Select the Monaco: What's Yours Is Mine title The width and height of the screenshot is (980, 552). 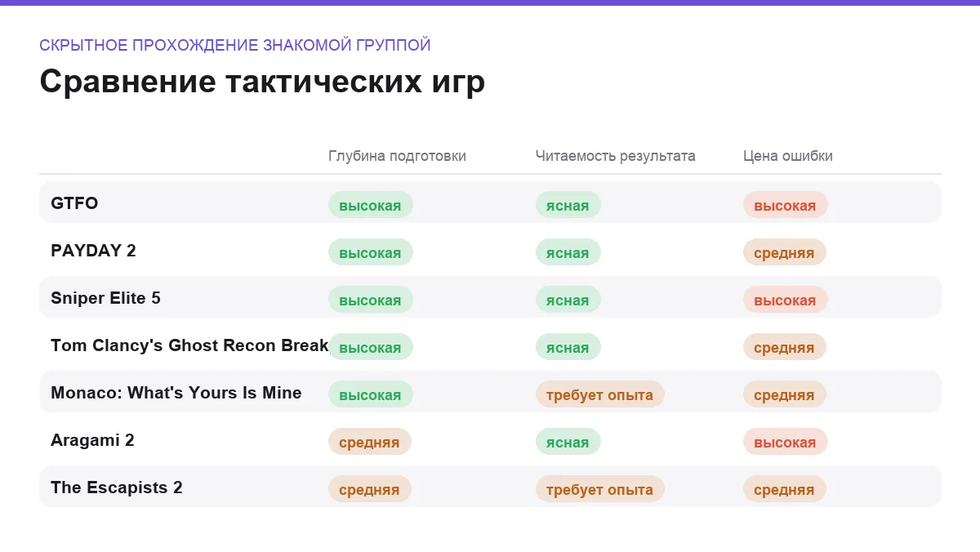(176, 393)
